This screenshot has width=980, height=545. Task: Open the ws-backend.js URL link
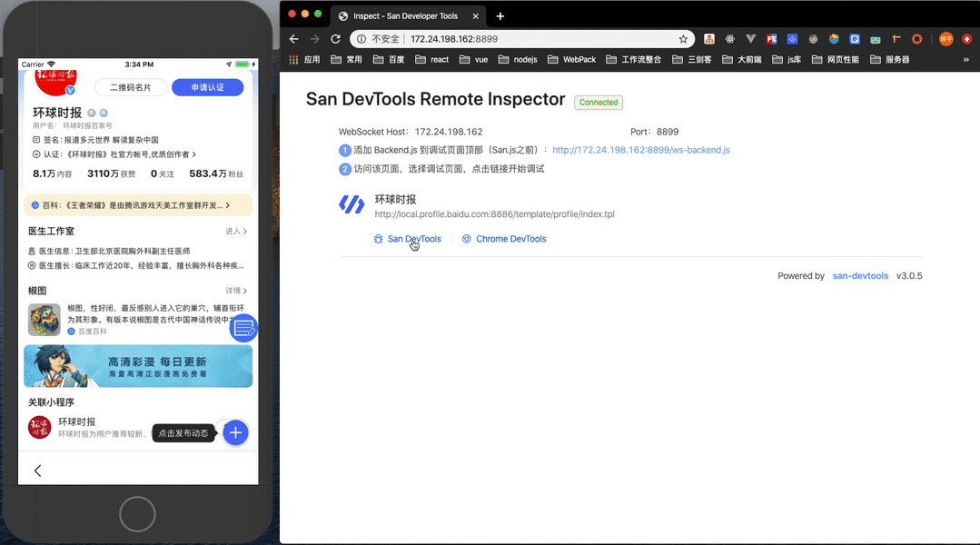click(640, 150)
